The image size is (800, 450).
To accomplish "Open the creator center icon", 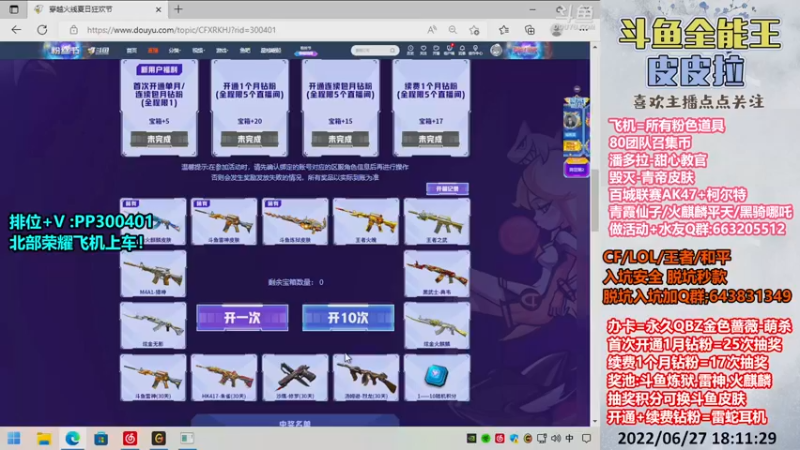I will 475,49.
